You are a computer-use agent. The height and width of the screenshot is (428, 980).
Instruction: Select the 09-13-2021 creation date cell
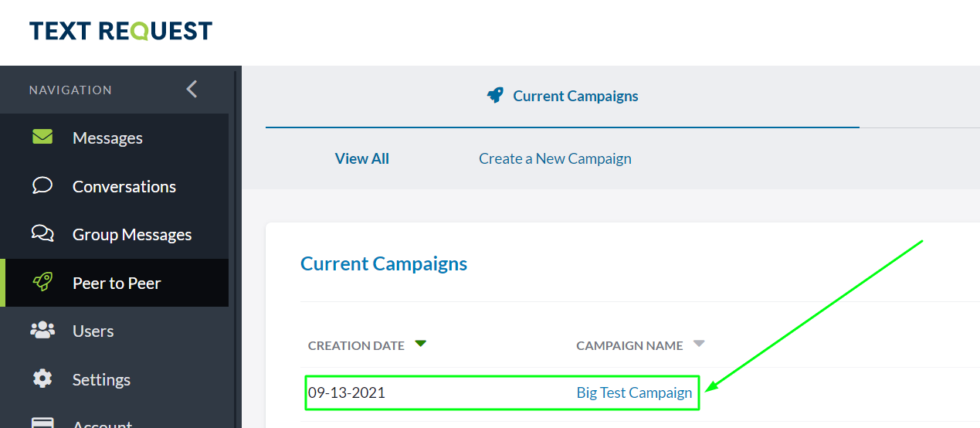347,392
